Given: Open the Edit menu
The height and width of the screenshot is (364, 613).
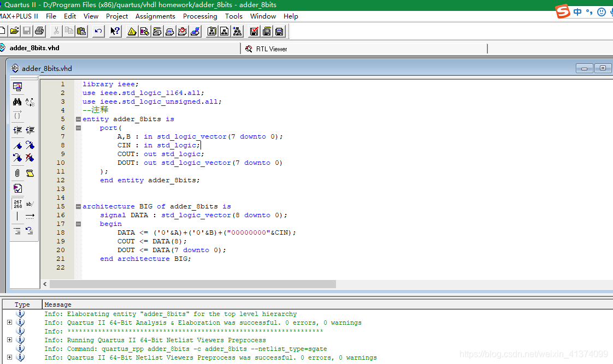Looking at the screenshot, I should click(70, 16).
